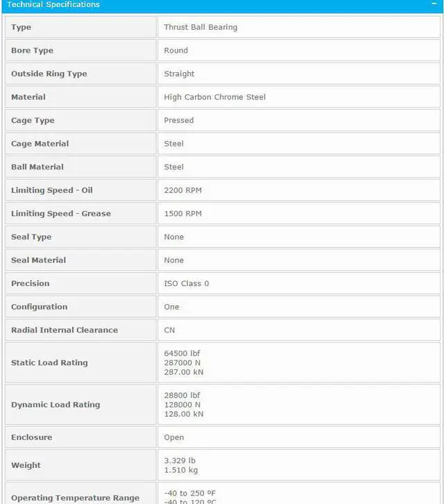Click the Pressed cage type value
This screenshot has width=444, height=504.
click(179, 120)
